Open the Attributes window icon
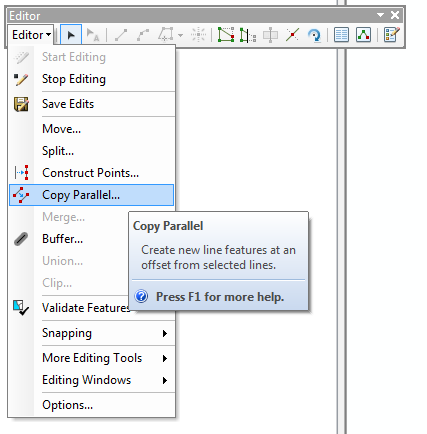 341,35
